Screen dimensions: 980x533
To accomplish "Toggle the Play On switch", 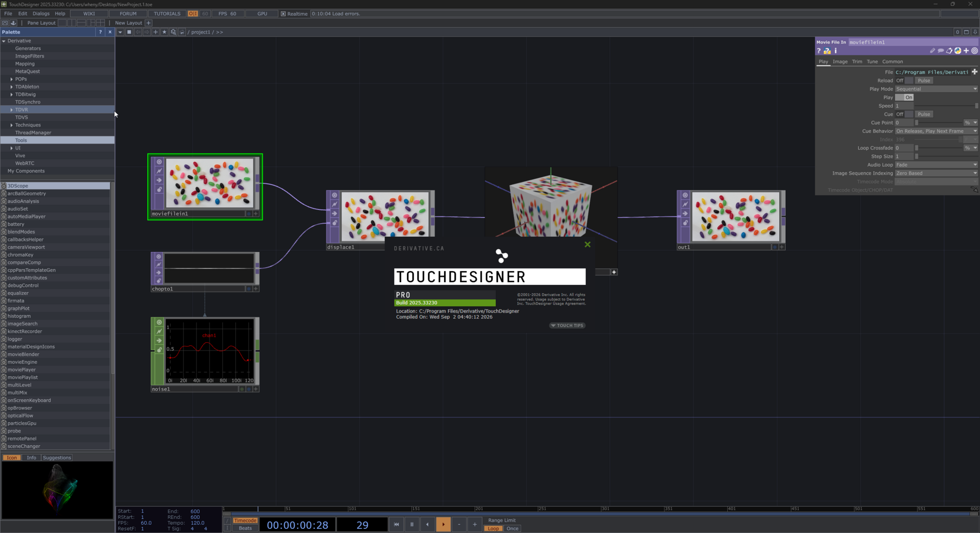I will pyautogui.click(x=904, y=97).
